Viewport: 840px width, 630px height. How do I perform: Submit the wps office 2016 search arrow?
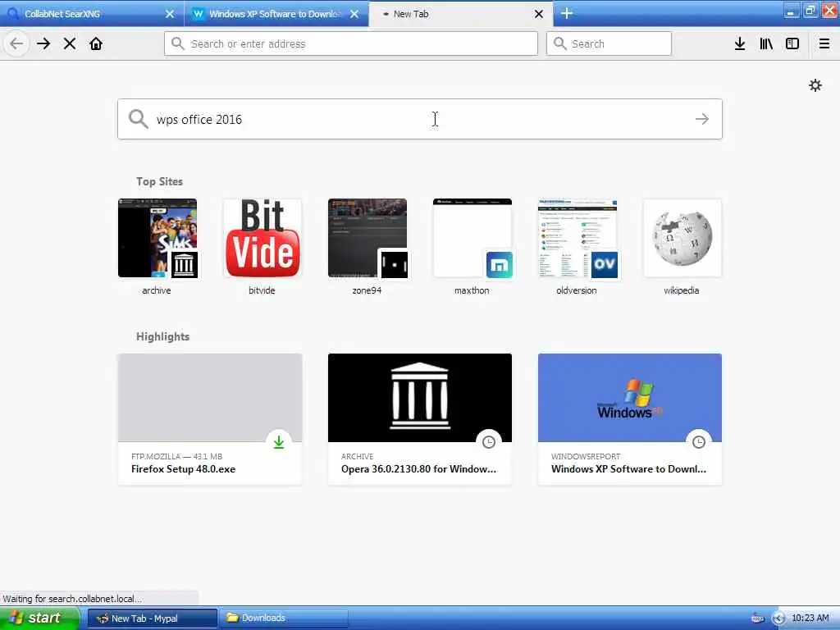pyautogui.click(x=702, y=119)
